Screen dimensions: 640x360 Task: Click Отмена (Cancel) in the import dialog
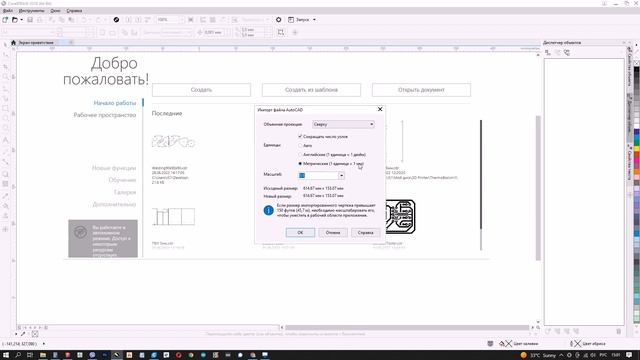click(333, 232)
